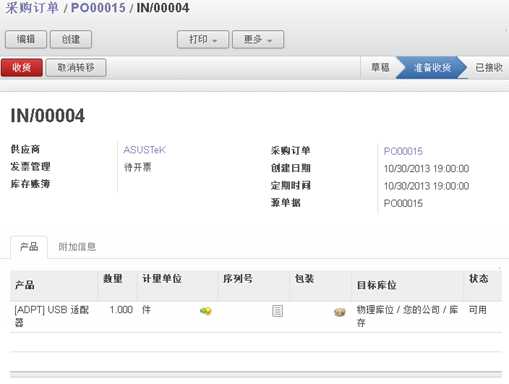The height and width of the screenshot is (384, 509).
Task: Click the 物理库位 / 您的公司 / 库存 location cell
Action: [x=407, y=316]
